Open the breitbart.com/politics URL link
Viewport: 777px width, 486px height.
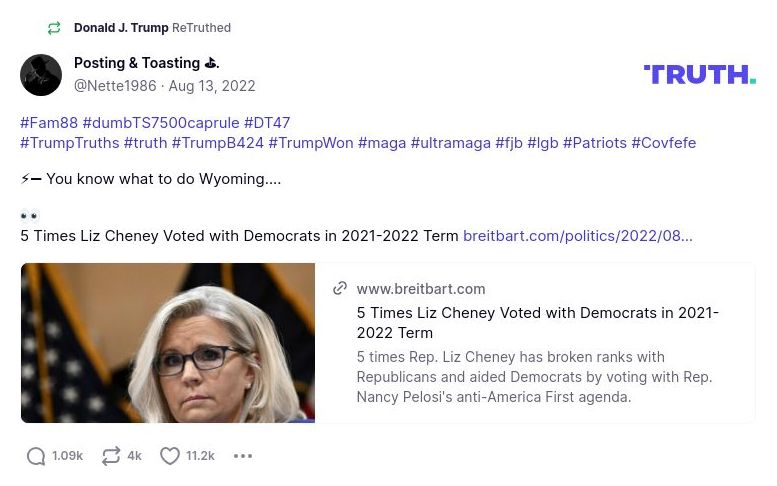point(577,236)
